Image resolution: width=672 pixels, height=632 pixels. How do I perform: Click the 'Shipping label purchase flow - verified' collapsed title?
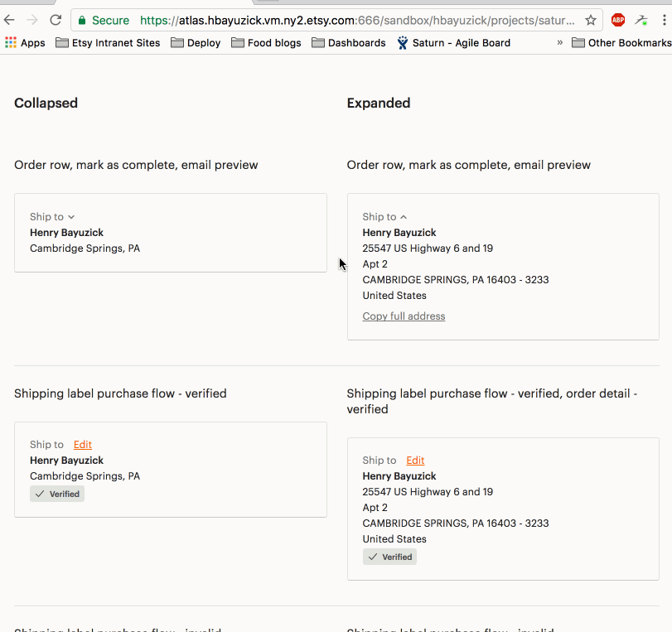[120, 393]
